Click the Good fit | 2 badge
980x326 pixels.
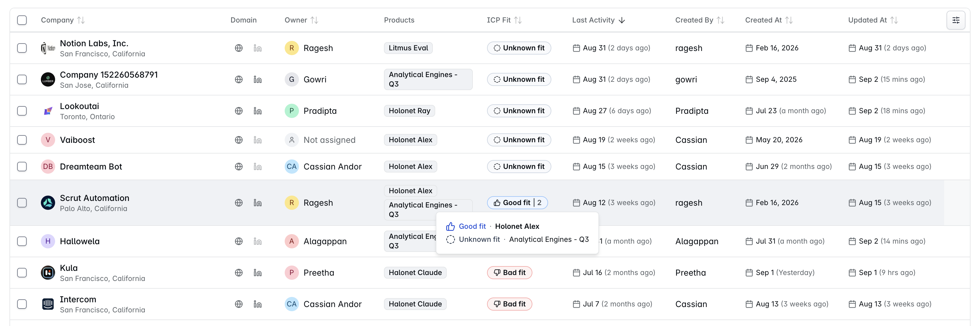pyautogui.click(x=517, y=203)
